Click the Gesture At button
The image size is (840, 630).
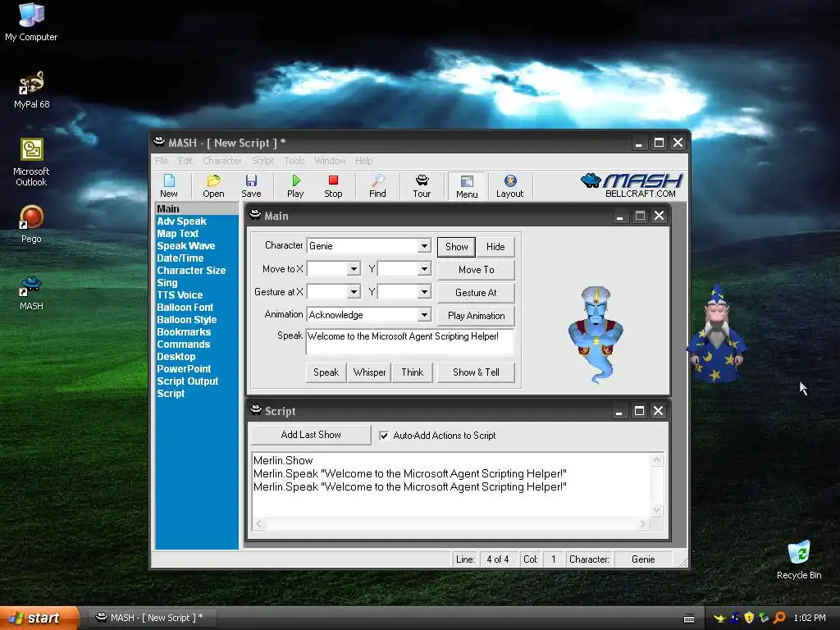[x=477, y=293]
